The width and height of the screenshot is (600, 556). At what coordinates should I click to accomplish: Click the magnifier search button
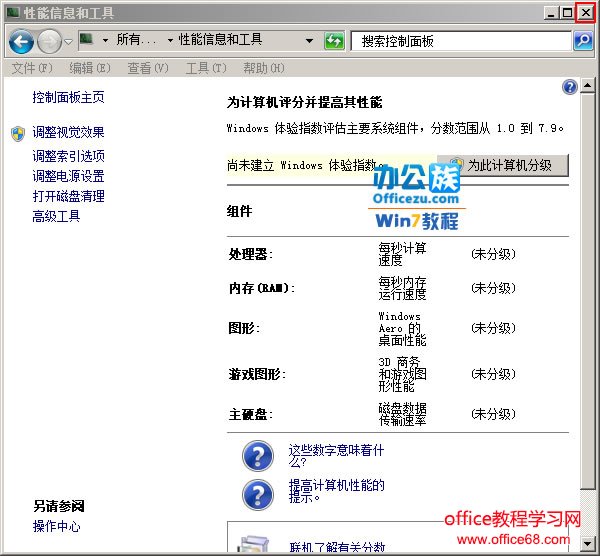point(584,41)
